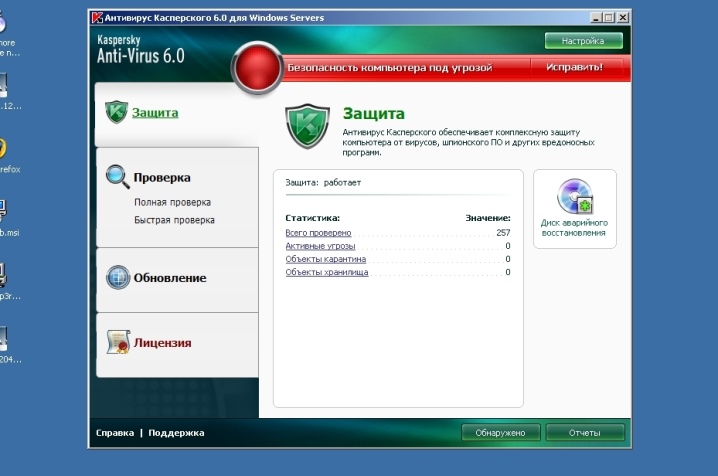Select the Firefox desktop shortcut icon
This screenshot has width=718, height=476.
point(2,149)
